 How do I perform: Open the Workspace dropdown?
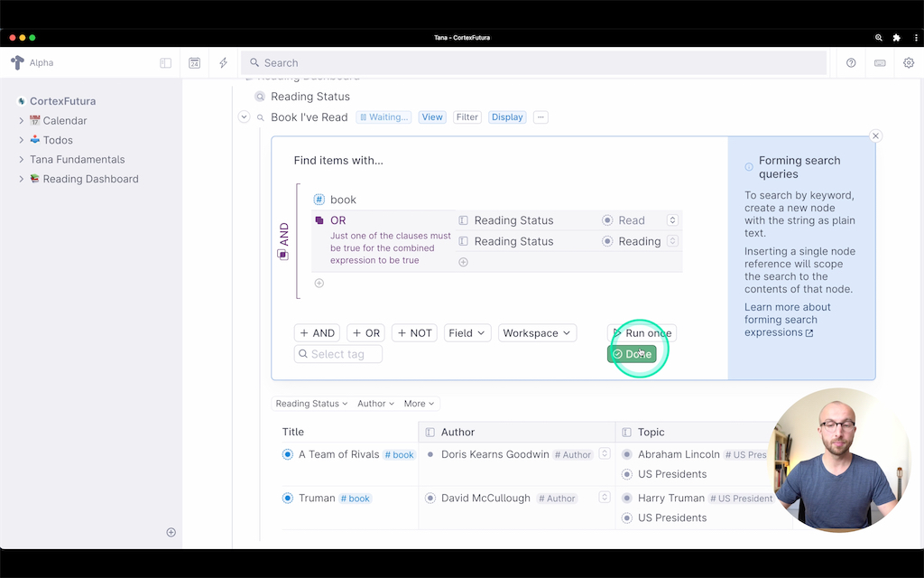[537, 332]
